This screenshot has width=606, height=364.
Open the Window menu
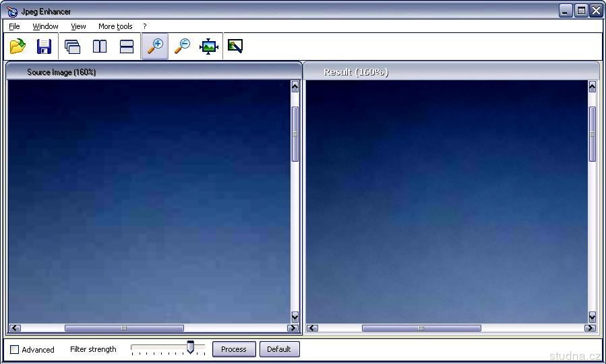(x=45, y=26)
